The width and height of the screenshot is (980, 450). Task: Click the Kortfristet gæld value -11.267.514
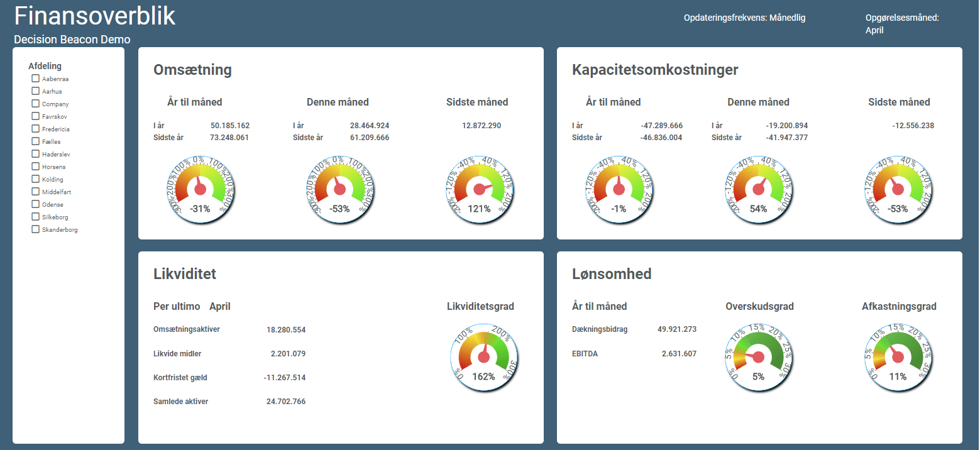click(285, 378)
